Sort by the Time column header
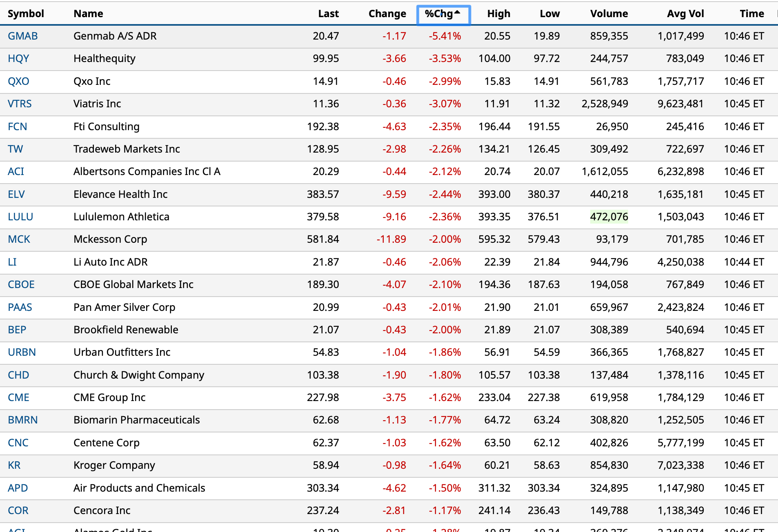The height and width of the screenshot is (532, 778). coord(751,14)
